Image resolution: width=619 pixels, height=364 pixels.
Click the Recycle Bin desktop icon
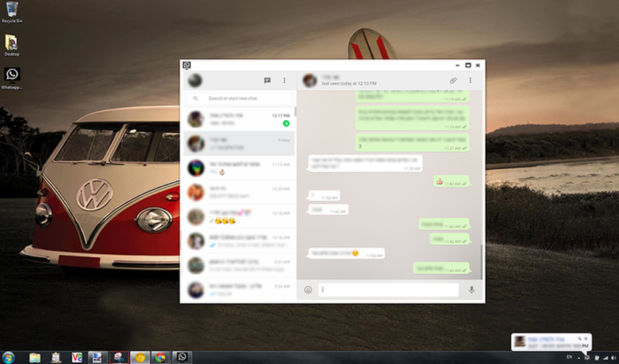pyautogui.click(x=12, y=12)
